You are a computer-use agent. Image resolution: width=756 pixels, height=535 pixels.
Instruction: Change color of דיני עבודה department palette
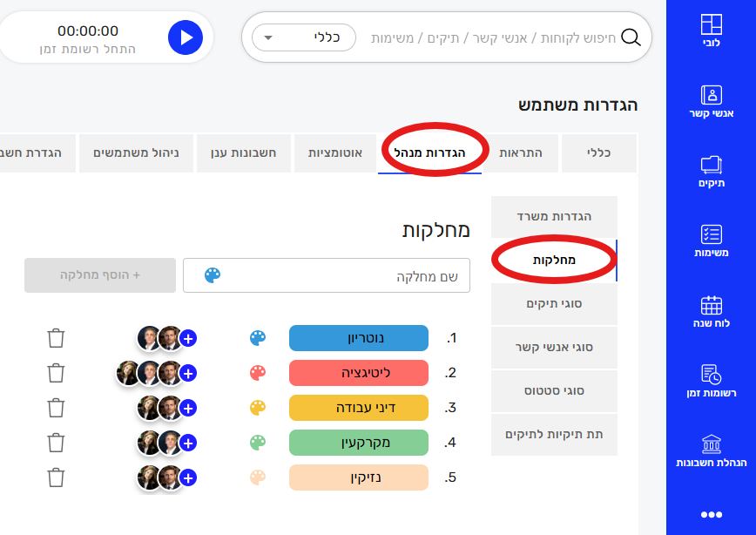pos(257,408)
